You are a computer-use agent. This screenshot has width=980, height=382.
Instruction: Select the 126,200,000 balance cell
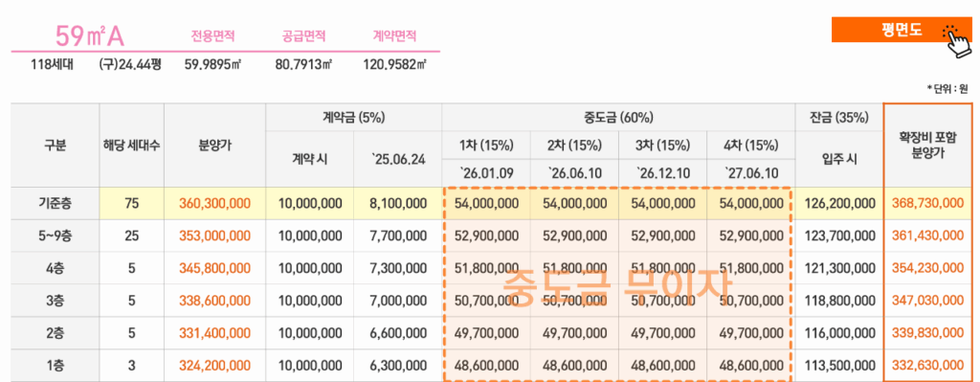838,203
